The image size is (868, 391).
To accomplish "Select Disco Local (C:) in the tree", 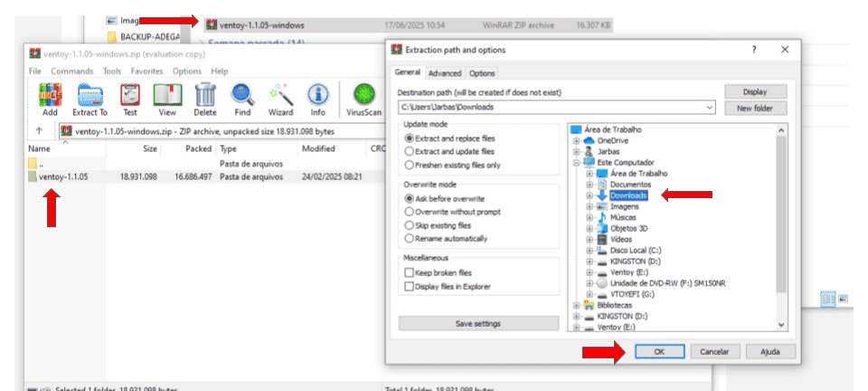I will (636, 251).
